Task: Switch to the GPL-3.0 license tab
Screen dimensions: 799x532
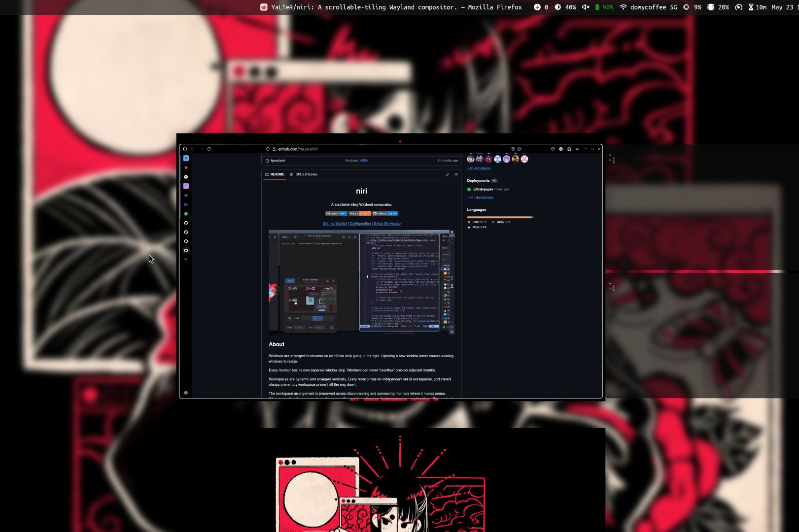Action: tap(304, 174)
